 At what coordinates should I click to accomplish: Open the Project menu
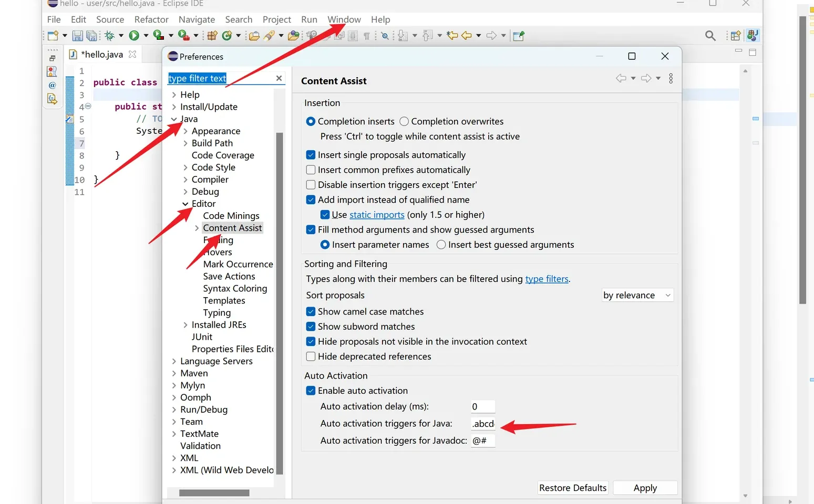click(277, 19)
